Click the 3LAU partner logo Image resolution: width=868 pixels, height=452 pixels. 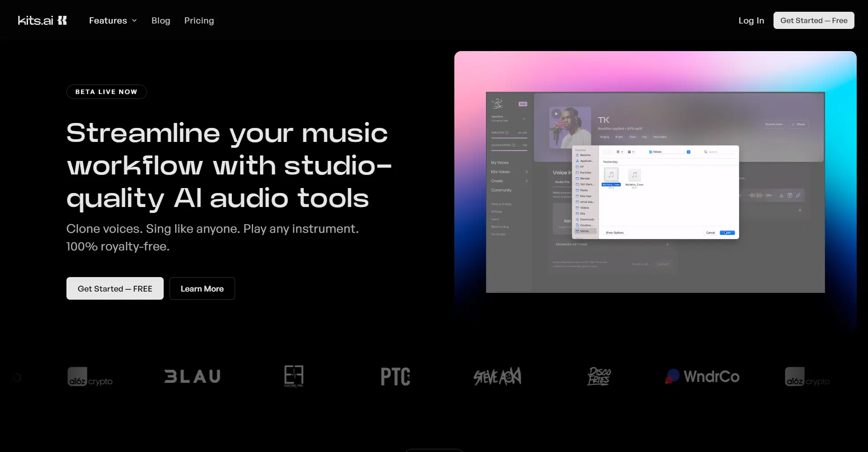(x=192, y=377)
